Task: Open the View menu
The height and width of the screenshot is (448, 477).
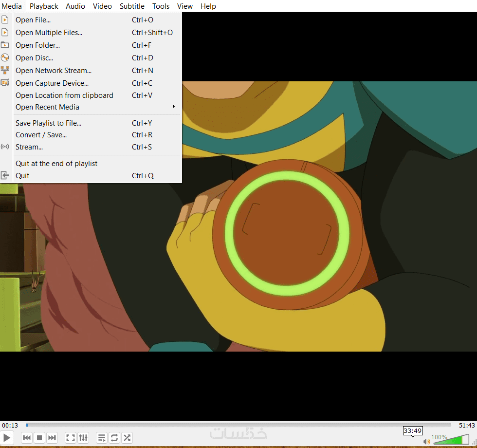Action: click(x=184, y=6)
